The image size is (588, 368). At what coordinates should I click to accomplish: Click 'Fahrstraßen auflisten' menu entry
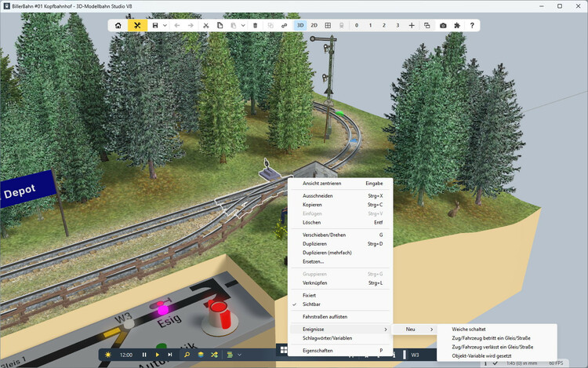(x=325, y=316)
